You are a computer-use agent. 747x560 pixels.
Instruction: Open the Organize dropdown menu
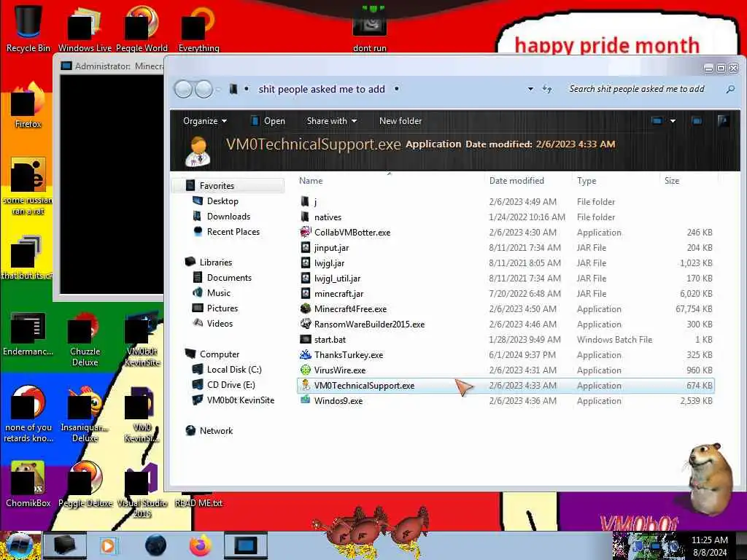tap(205, 121)
